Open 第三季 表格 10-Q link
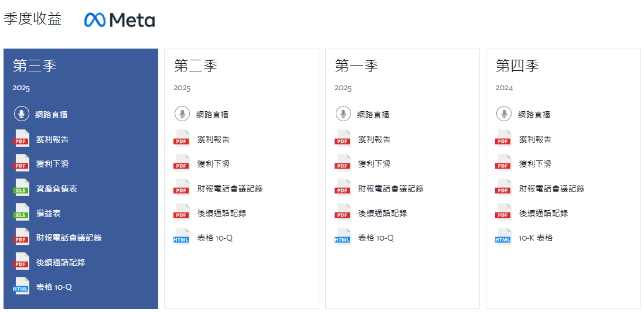644x312 pixels. click(x=54, y=287)
